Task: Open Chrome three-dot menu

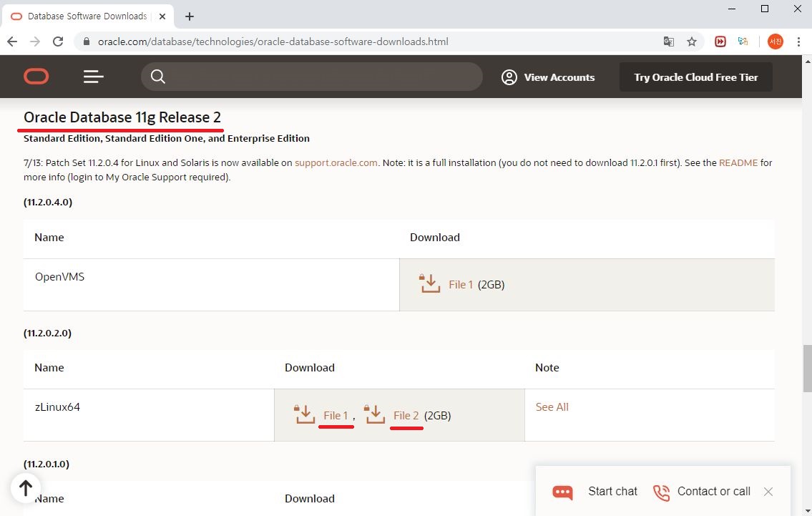Action: 798,42
